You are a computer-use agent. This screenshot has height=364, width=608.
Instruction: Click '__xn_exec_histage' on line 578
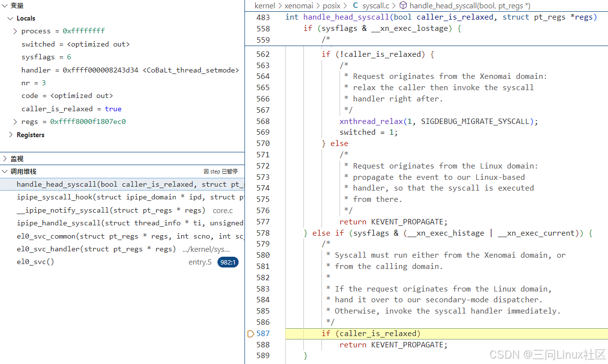click(446, 233)
